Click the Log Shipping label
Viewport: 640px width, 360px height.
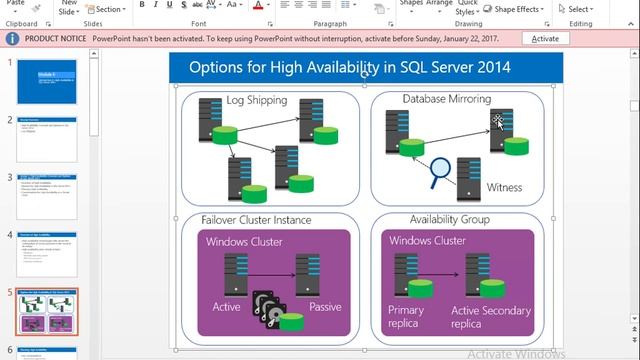coord(257,100)
